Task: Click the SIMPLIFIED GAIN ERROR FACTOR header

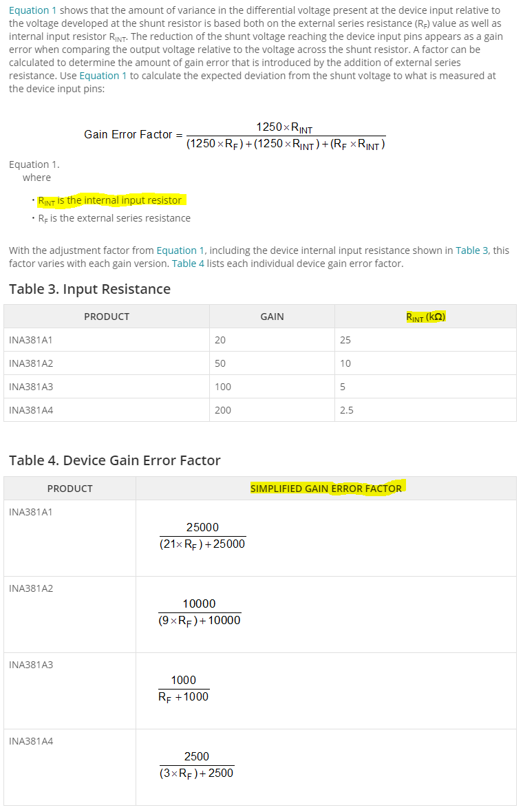Action: tap(326, 489)
